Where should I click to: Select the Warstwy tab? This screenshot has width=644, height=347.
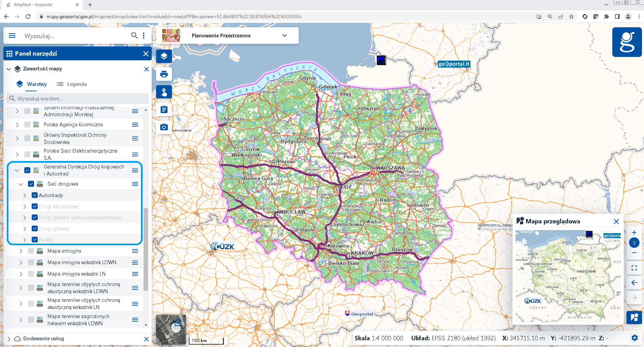[32, 84]
